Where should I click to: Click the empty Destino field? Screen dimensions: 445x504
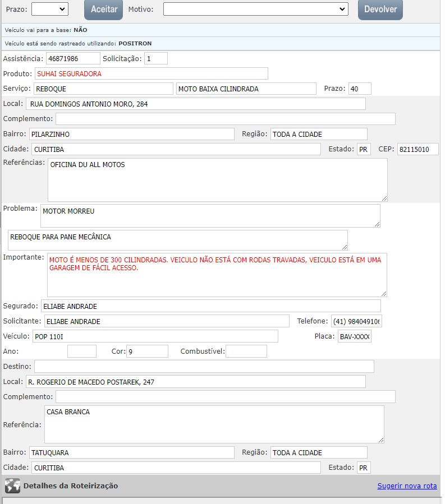(x=204, y=367)
